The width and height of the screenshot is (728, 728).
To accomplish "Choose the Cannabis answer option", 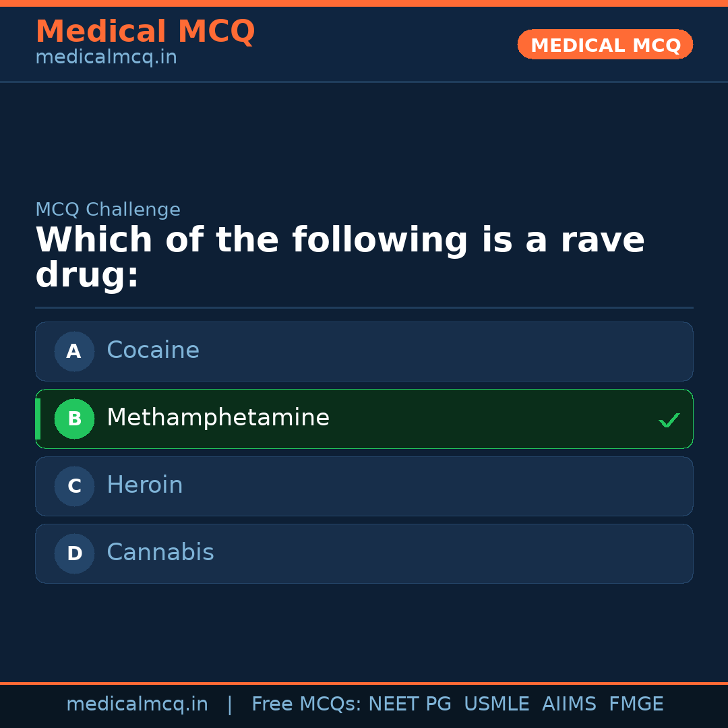I will click(x=364, y=553).
